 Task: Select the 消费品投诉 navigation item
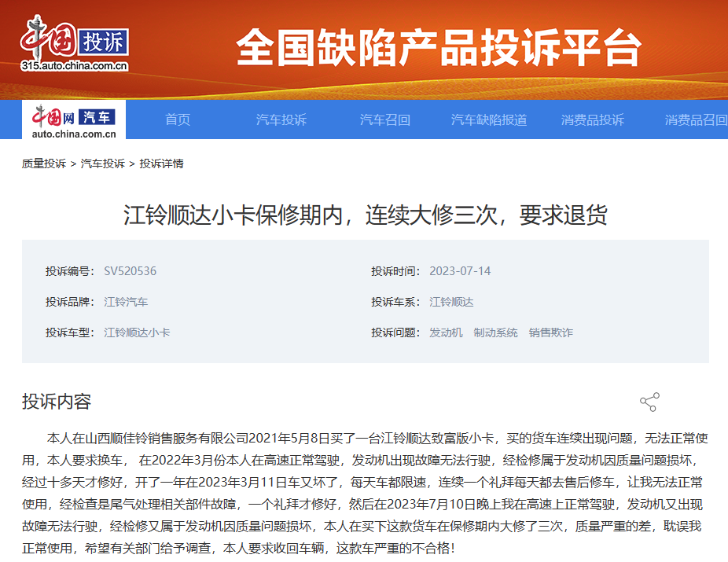tap(593, 119)
